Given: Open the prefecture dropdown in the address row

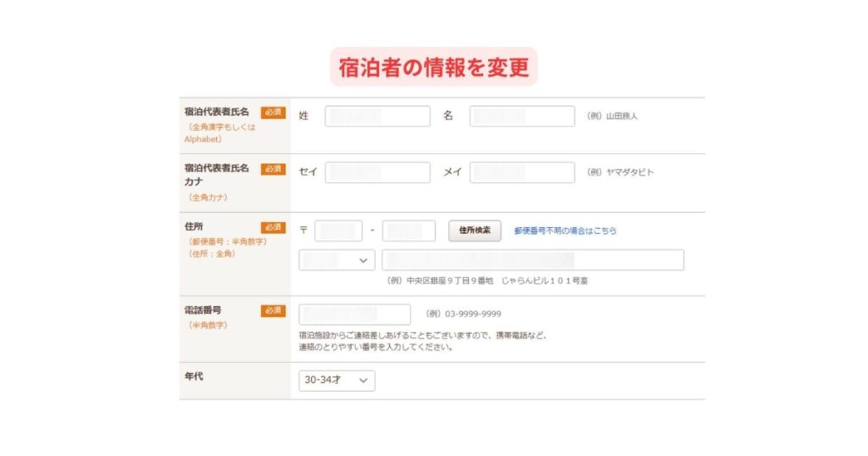Looking at the screenshot, I should [337, 260].
